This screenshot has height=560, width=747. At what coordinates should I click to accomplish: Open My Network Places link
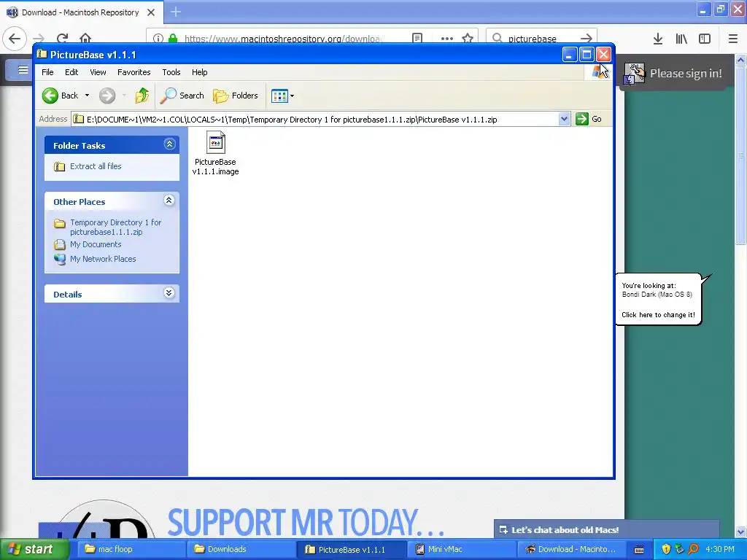pyautogui.click(x=103, y=259)
